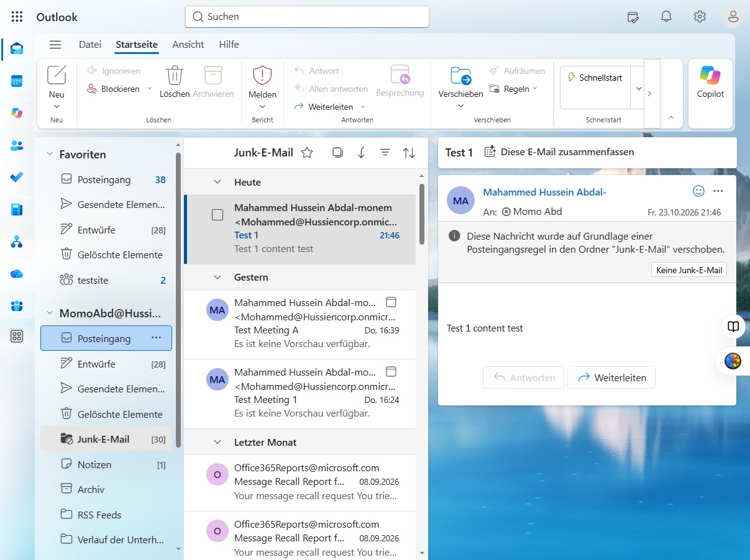Collapse the Favoriten folder group
750x560 pixels.
tap(50, 155)
